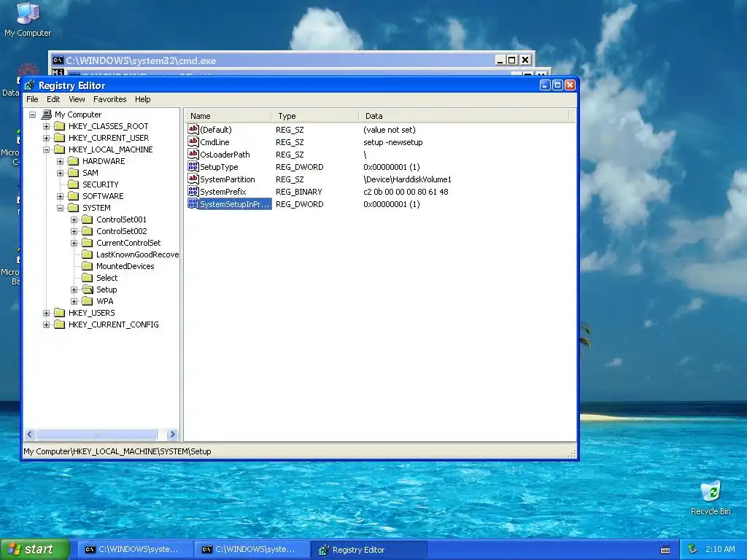Select the MountedDevices folder icon
Viewport: 747px width, 560px height.
88,266
